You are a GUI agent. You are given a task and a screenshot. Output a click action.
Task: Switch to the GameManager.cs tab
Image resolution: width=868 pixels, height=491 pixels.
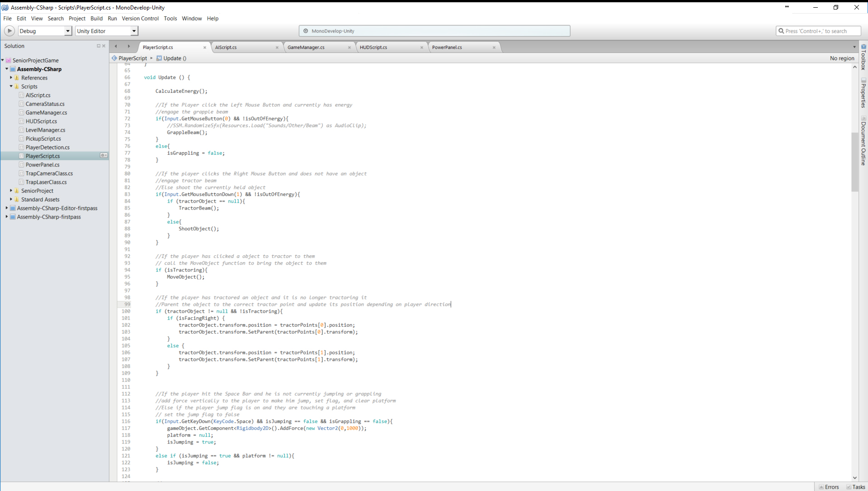click(x=306, y=48)
